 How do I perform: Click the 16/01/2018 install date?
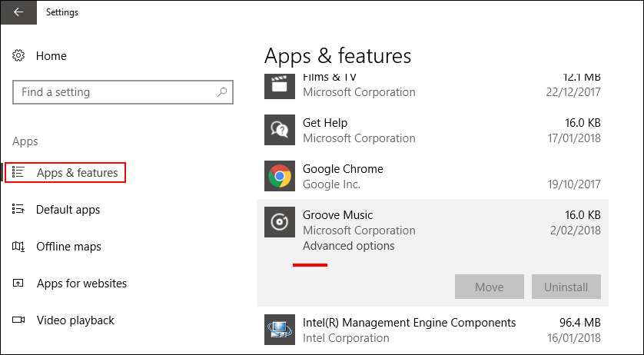tap(574, 338)
